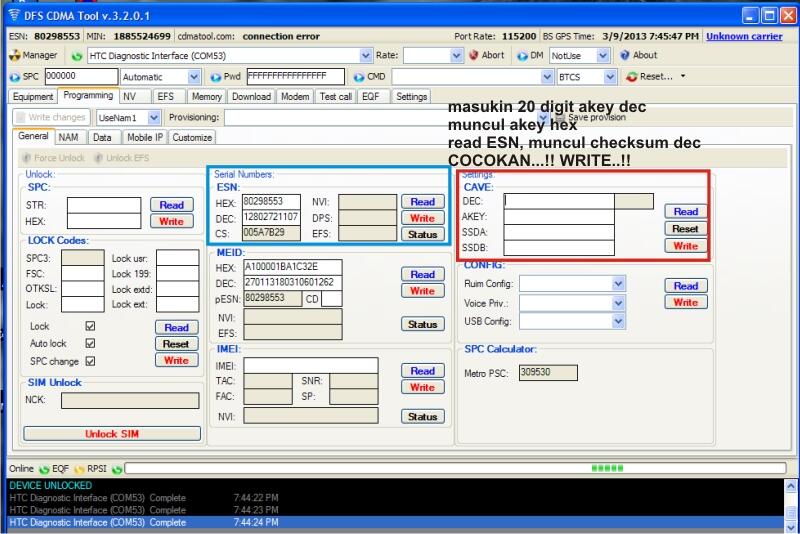
Task: Switch to the Download tab
Action: click(252, 97)
